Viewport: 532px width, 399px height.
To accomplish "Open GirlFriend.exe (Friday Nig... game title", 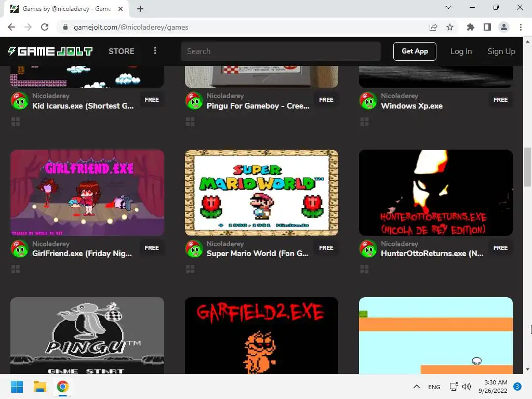I will 82,254.
